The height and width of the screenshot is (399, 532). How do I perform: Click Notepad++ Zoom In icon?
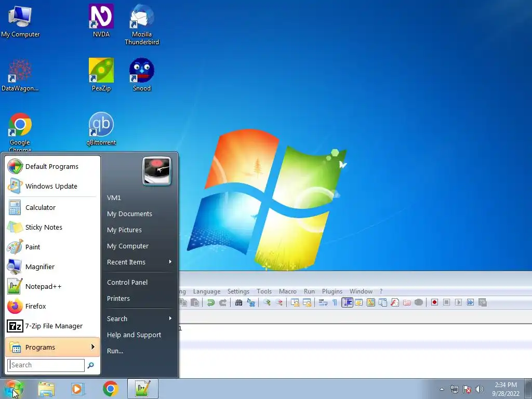click(267, 302)
